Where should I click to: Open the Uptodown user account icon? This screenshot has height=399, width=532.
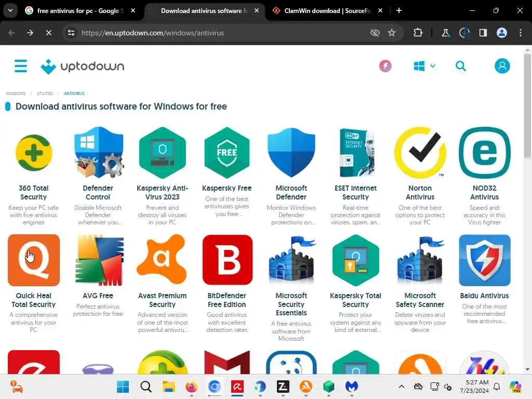[x=502, y=66]
